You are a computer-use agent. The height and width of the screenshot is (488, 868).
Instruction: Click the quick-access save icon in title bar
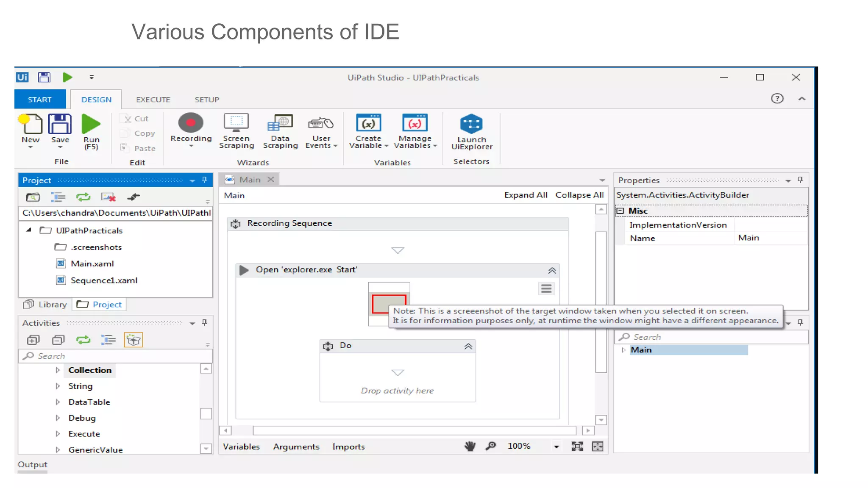click(44, 78)
